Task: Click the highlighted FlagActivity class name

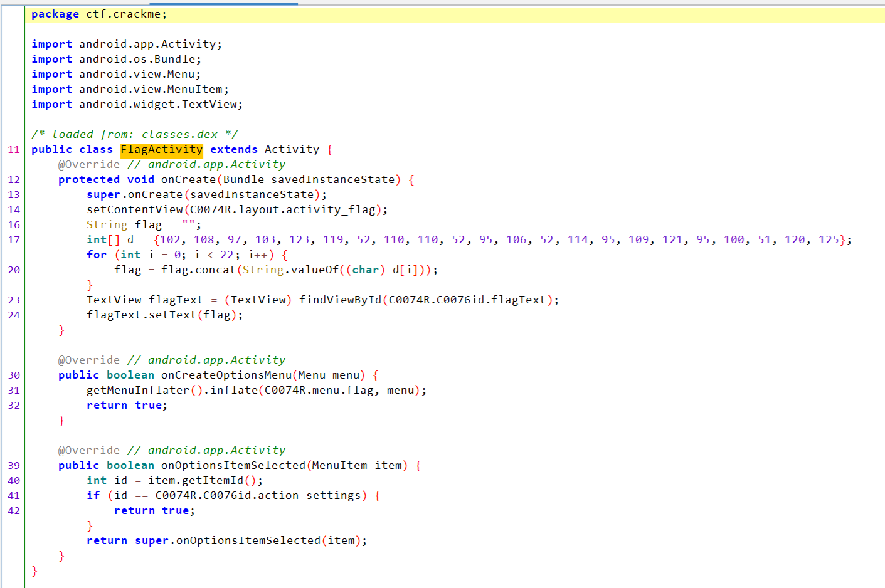Action: pyautogui.click(x=161, y=149)
